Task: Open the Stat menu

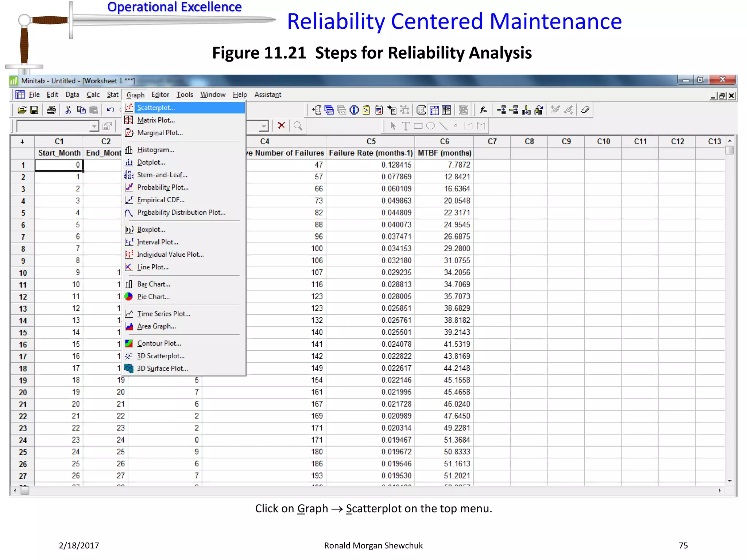Action: [112, 94]
